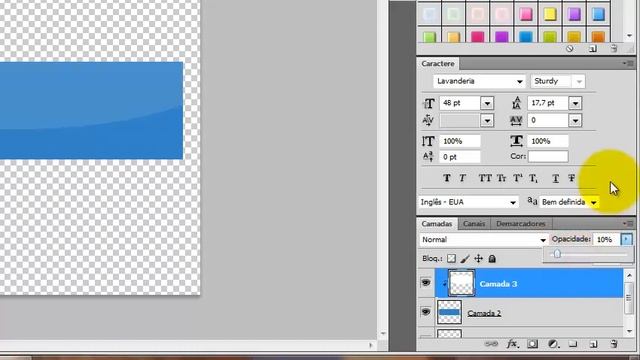The width and height of the screenshot is (640, 360).
Task: Create a new layer group
Action: tap(573, 344)
